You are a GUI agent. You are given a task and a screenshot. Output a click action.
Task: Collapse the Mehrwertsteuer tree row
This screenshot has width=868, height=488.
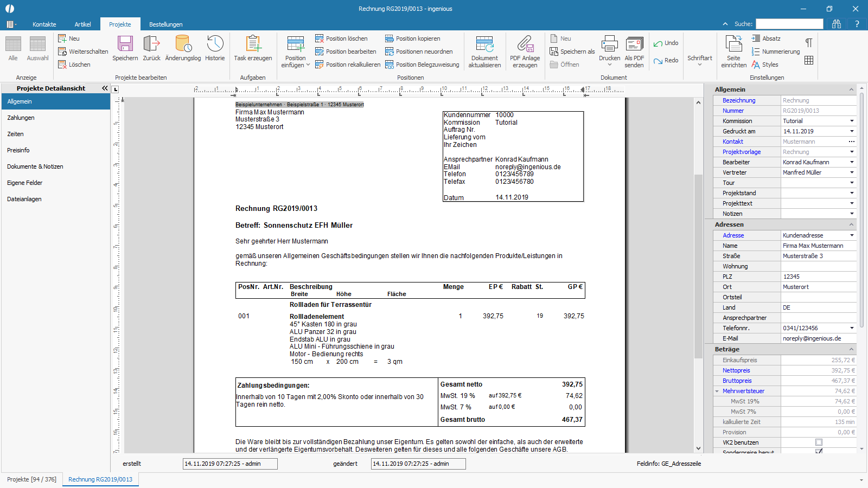717,391
